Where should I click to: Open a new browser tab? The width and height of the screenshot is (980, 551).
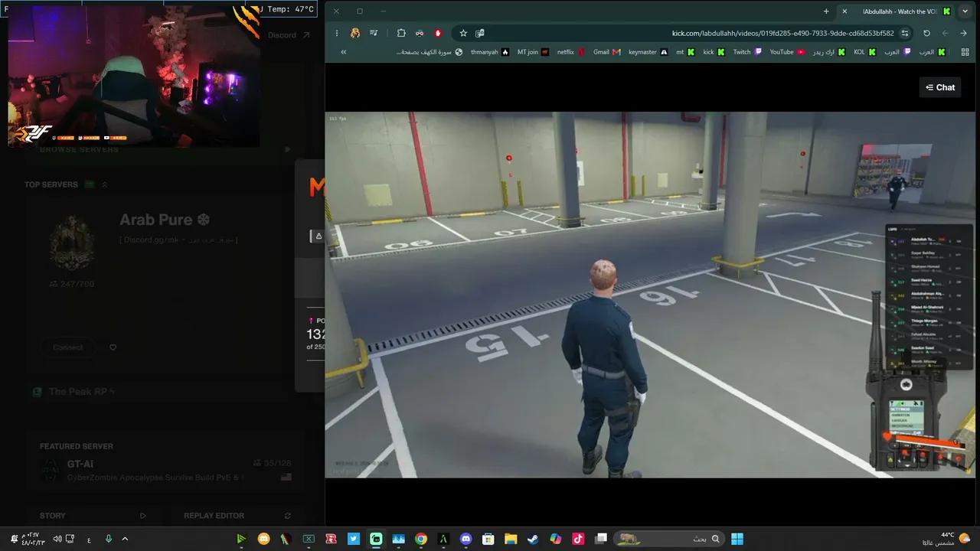pyautogui.click(x=826, y=11)
